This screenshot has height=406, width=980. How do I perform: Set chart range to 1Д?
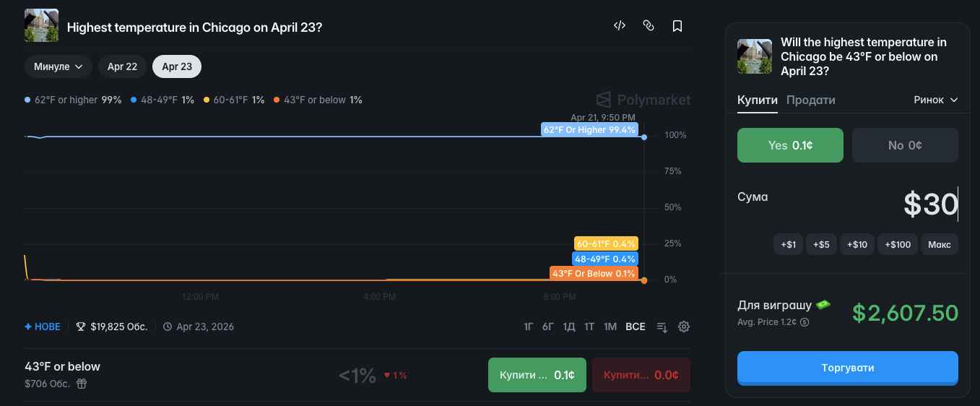tap(568, 327)
